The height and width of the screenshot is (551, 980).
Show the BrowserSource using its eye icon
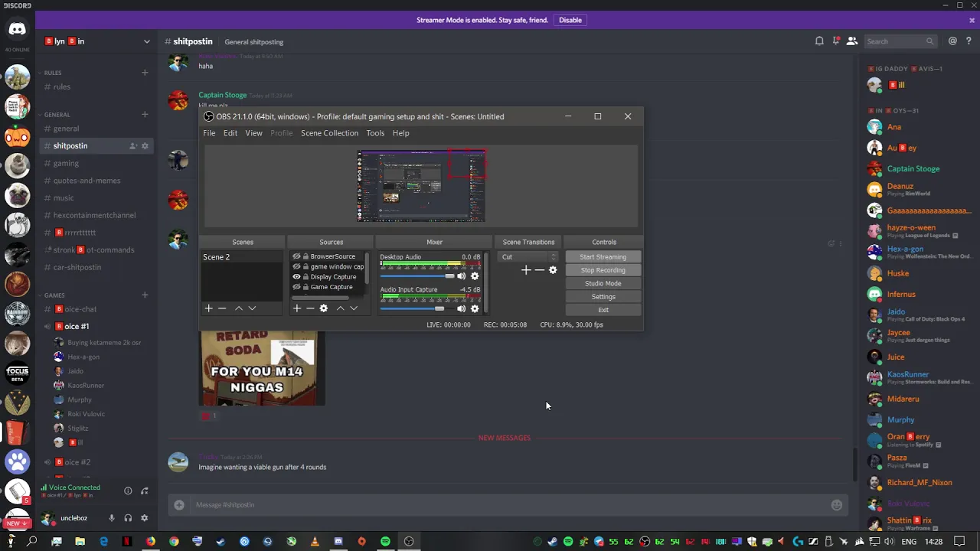pos(296,256)
